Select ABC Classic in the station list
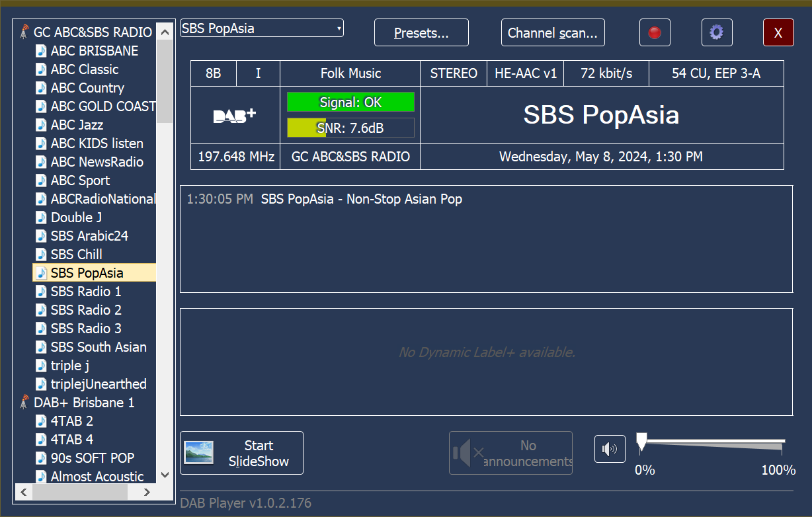 click(x=85, y=69)
